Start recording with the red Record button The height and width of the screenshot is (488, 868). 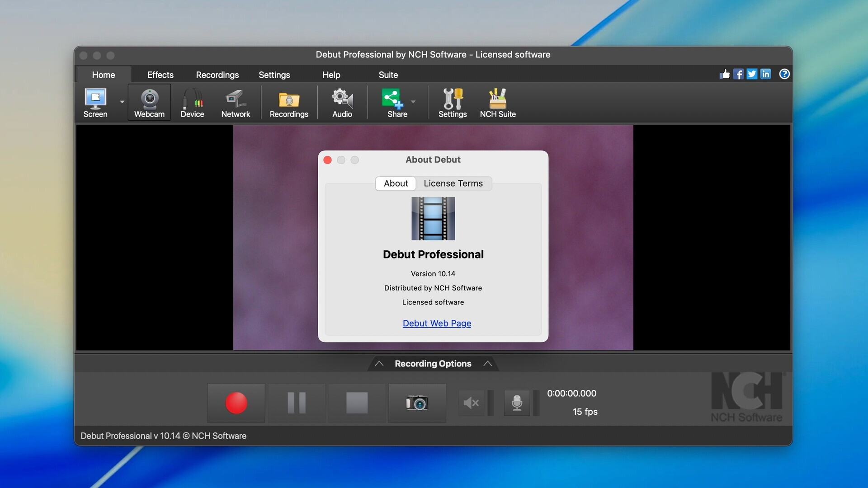[236, 403]
